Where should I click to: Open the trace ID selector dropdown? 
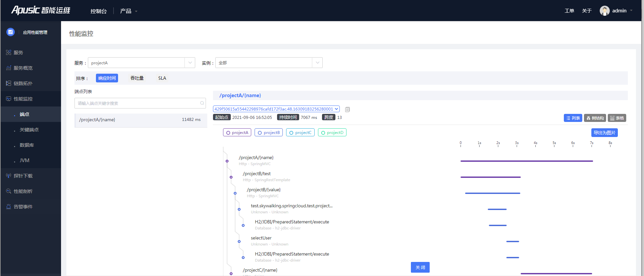coord(276,109)
